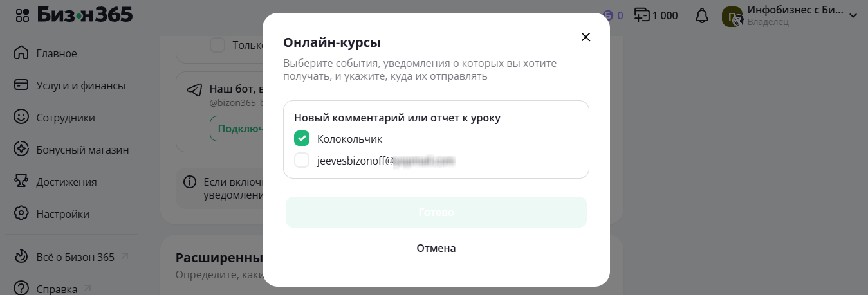Open Услуги и финансы section
This screenshot has width=868, height=295.
[x=80, y=85]
